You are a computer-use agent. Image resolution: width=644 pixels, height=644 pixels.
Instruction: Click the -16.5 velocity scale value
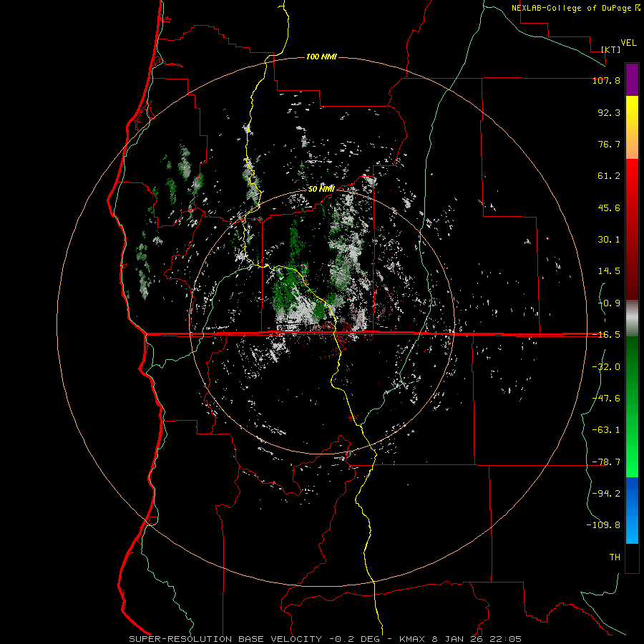click(x=606, y=335)
